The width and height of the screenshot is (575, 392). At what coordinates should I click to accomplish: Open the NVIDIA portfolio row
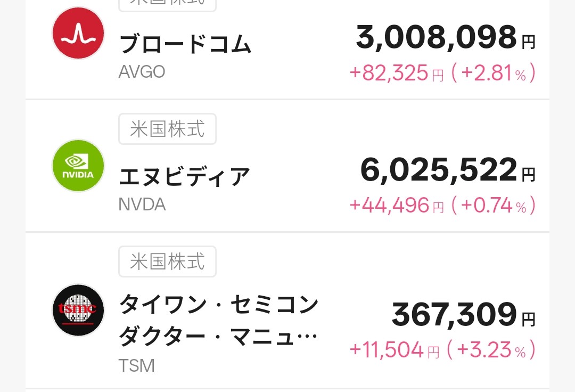click(287, 165)
